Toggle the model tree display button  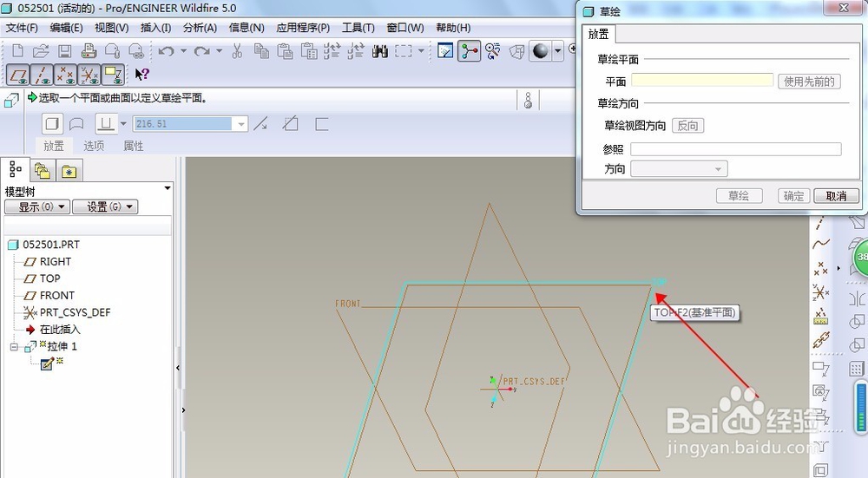coord(15,169)
